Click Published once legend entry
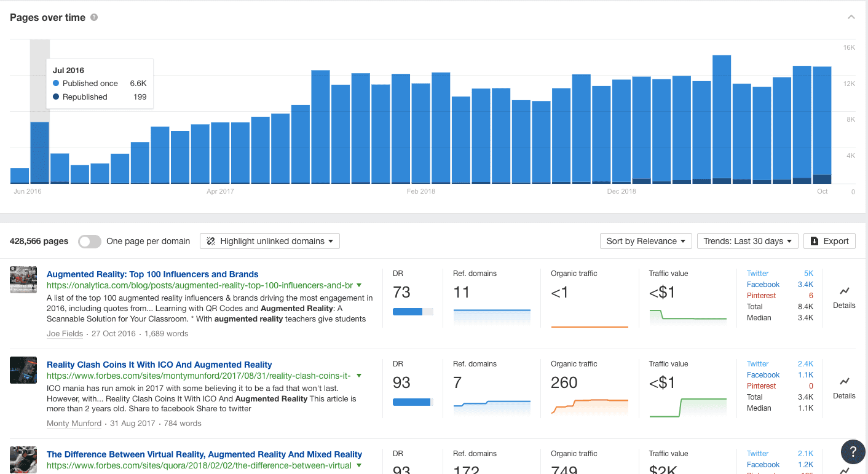Viewport: 868px width, 474px height. point(100,83)
